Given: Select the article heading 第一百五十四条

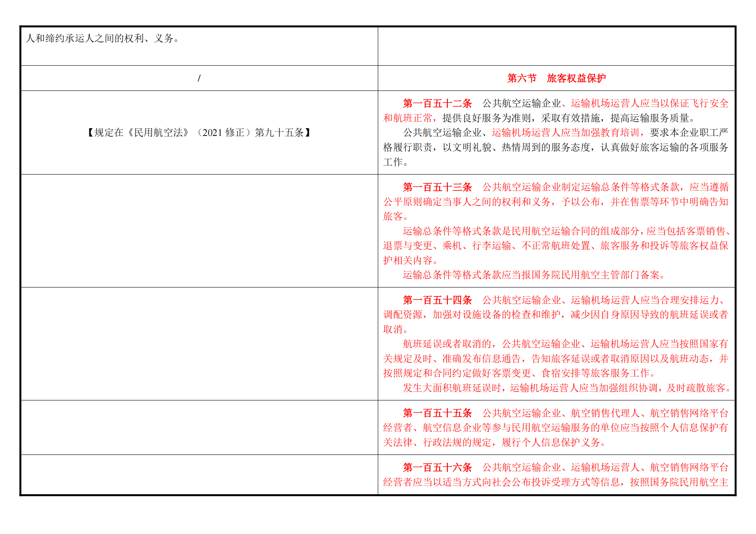Looking at the screenshot, I should pos(437,300).
